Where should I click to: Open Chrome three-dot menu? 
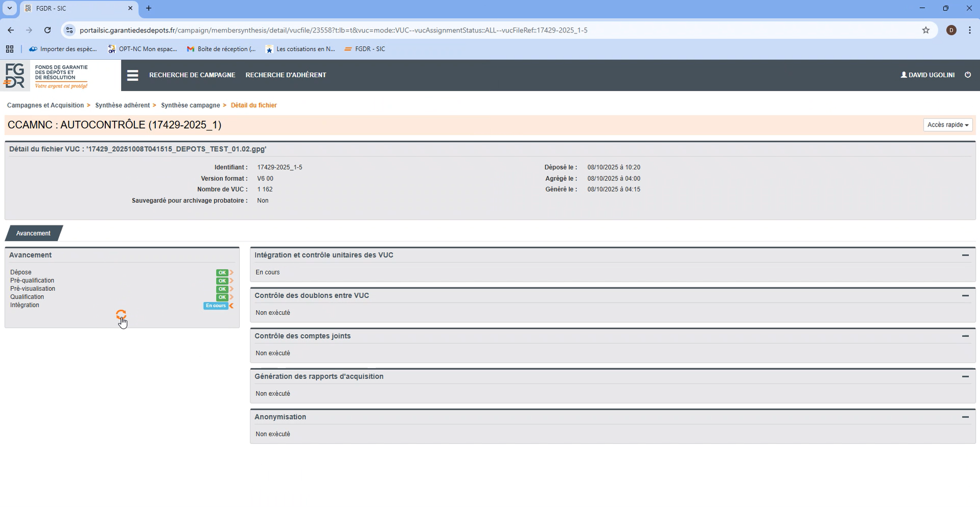(x=970, y=30)
